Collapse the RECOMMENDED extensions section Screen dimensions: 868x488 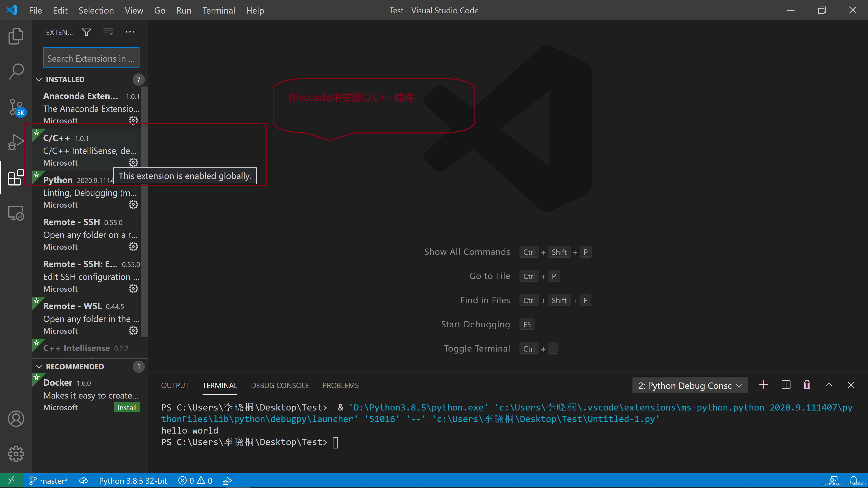tap(39, 366)
